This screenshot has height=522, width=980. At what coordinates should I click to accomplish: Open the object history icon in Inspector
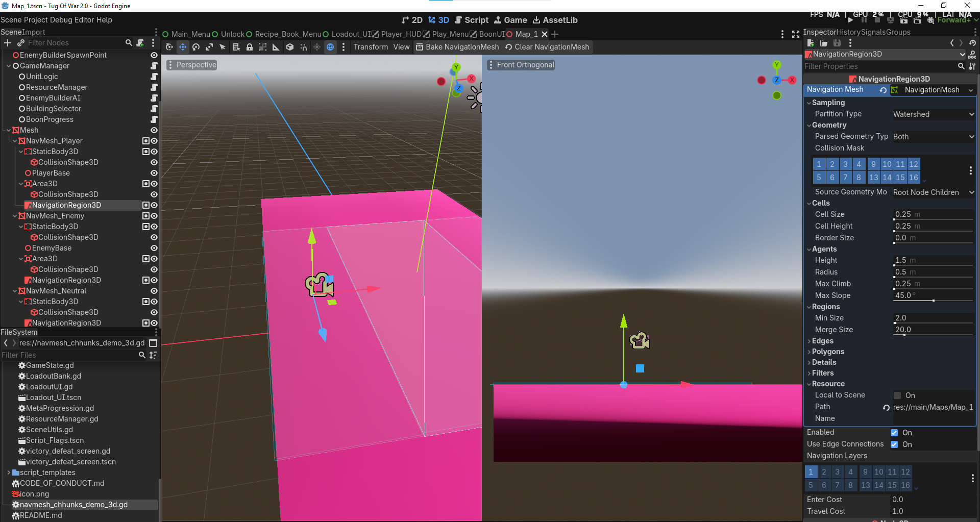(x=972, y=43)
